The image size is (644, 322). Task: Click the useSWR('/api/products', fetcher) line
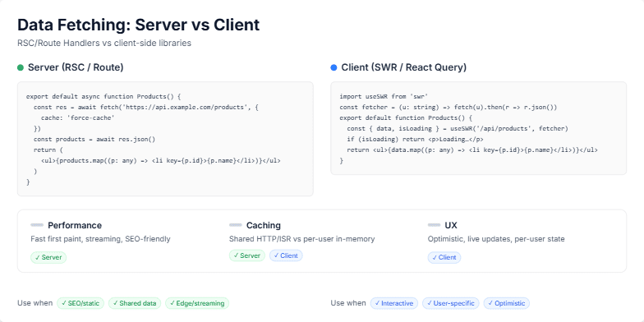(x=458, y=128)
